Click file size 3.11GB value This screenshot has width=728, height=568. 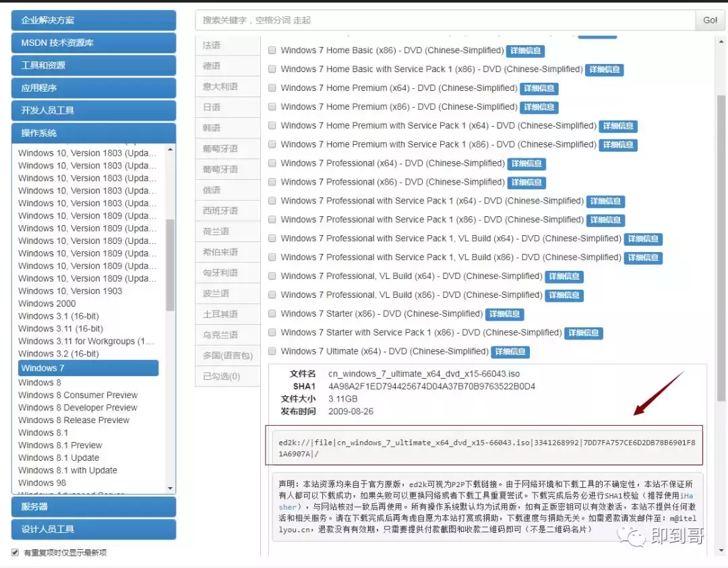pyautogui.click(x=342, y=399)
